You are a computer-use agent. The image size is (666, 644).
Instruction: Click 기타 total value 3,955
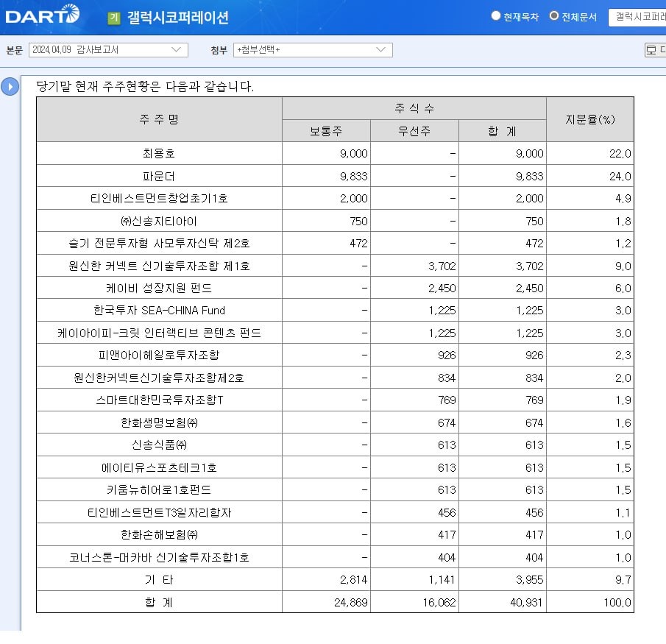529,580
